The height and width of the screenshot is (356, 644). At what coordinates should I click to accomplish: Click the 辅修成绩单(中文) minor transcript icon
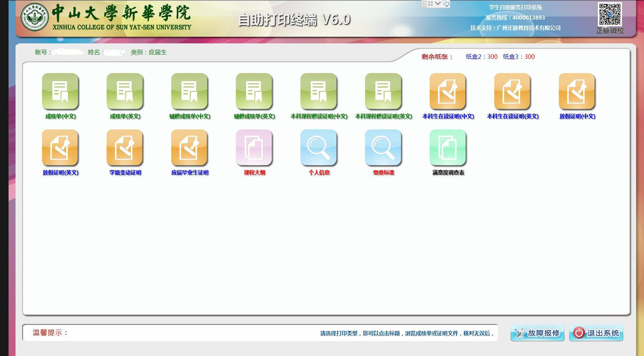click(189, 91)
